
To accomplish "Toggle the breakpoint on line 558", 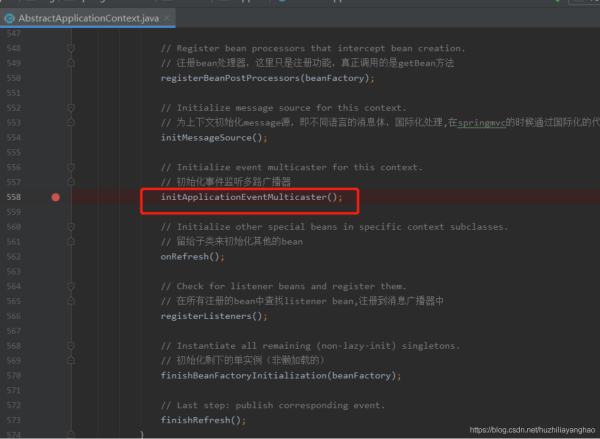I will [x=55, y=197].
